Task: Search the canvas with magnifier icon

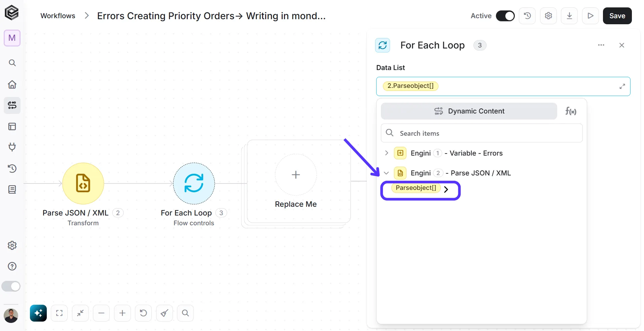Action: coord(185,313)
